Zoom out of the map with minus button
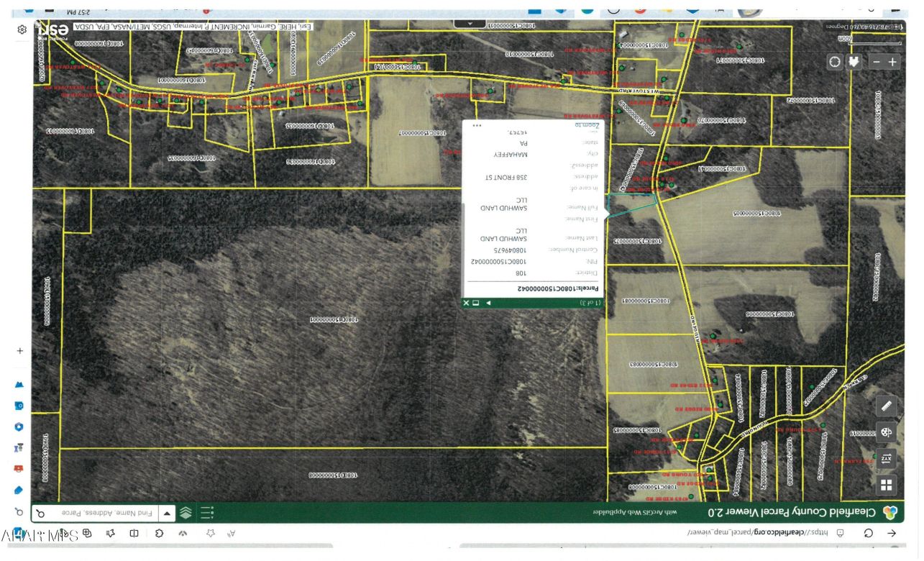 click(x=877, y=62)
